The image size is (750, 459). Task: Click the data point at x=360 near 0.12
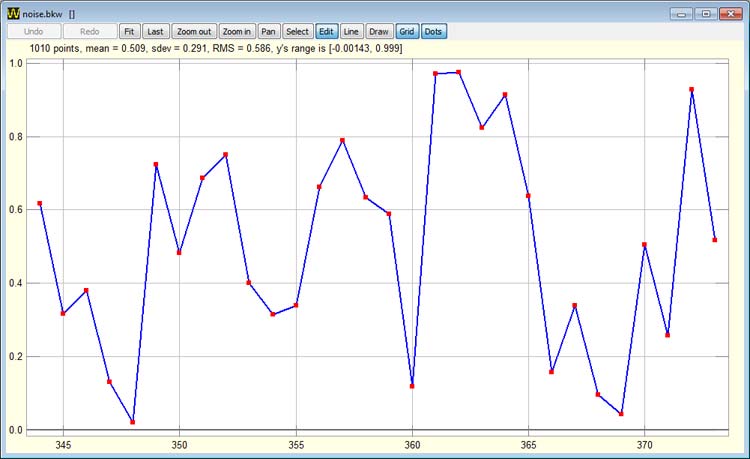coord(412,386)
